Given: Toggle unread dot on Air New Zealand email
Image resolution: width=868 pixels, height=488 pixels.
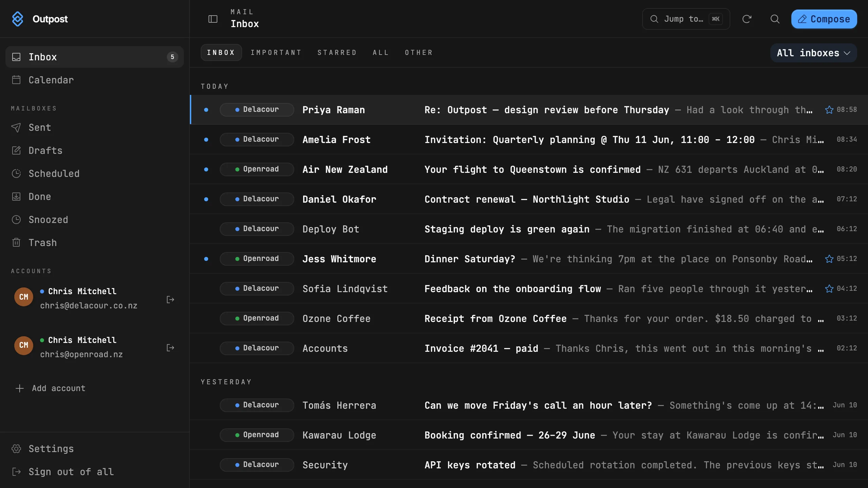Looking at the screenshot, I should coord(206,169).
